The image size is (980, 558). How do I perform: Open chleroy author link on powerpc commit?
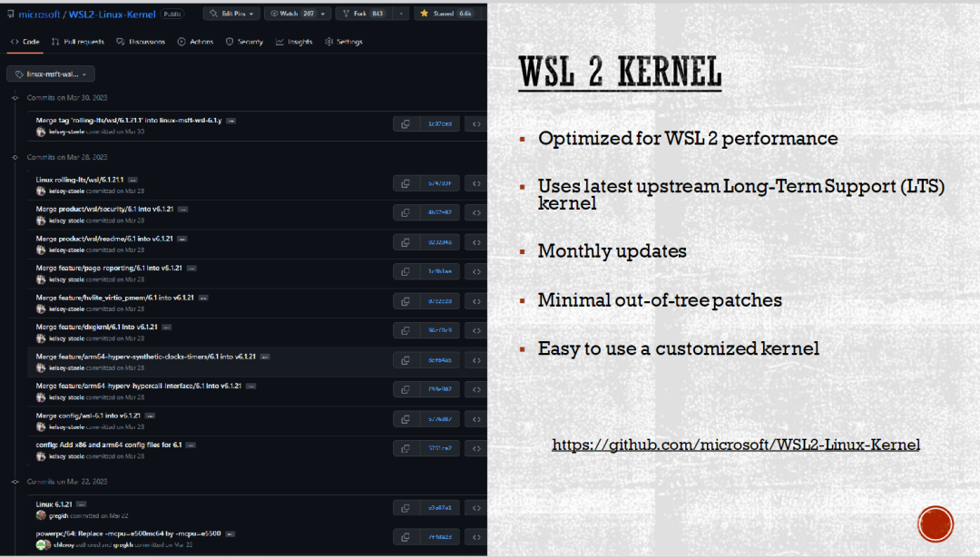(x=64, y=545)
